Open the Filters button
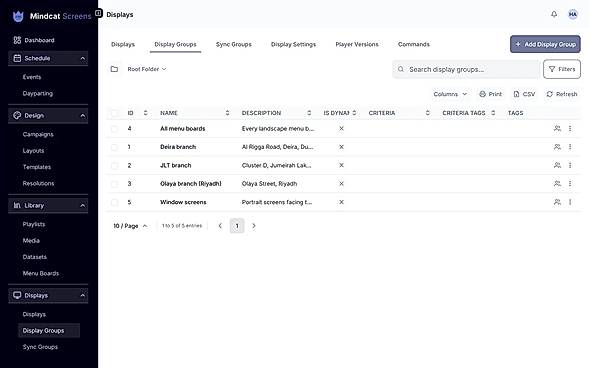The height and width of the screenshot is (368, 589). click(x=562, y=69)
